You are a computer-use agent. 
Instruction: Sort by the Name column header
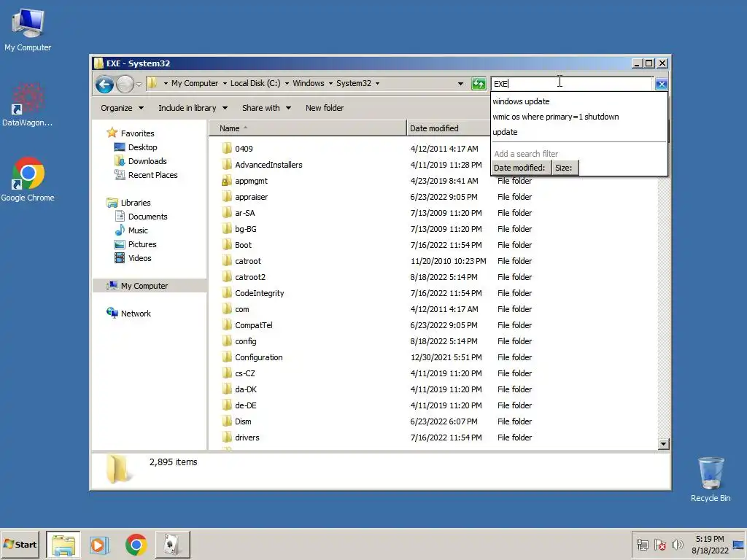click(307, 128)
